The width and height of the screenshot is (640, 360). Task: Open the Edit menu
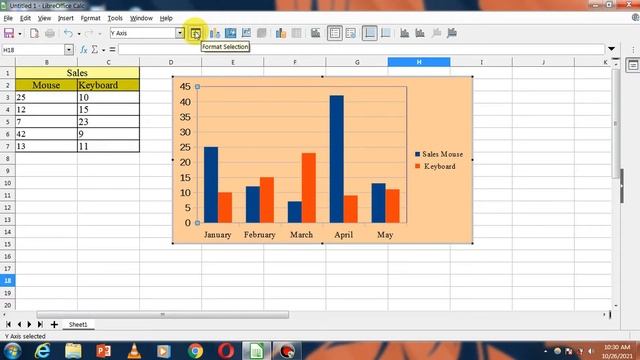tap(25, 18)
